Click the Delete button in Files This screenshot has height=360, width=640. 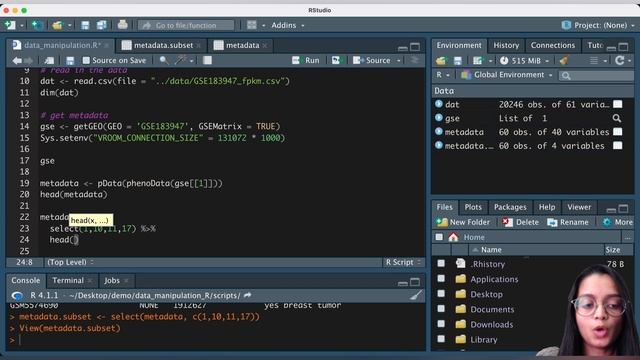(x=520, y=222)
